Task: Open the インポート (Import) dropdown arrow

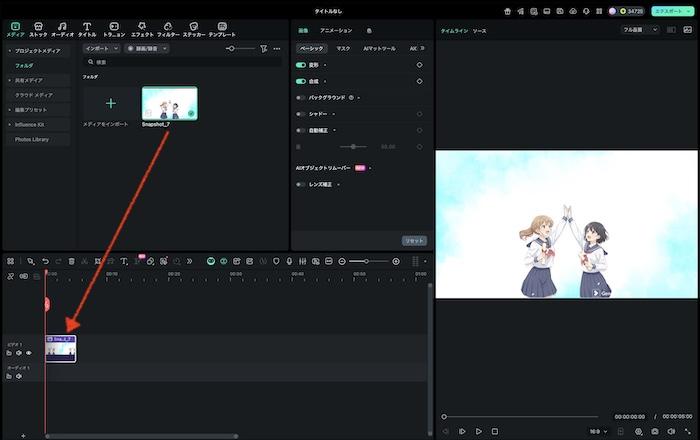Action: (116, 48)
